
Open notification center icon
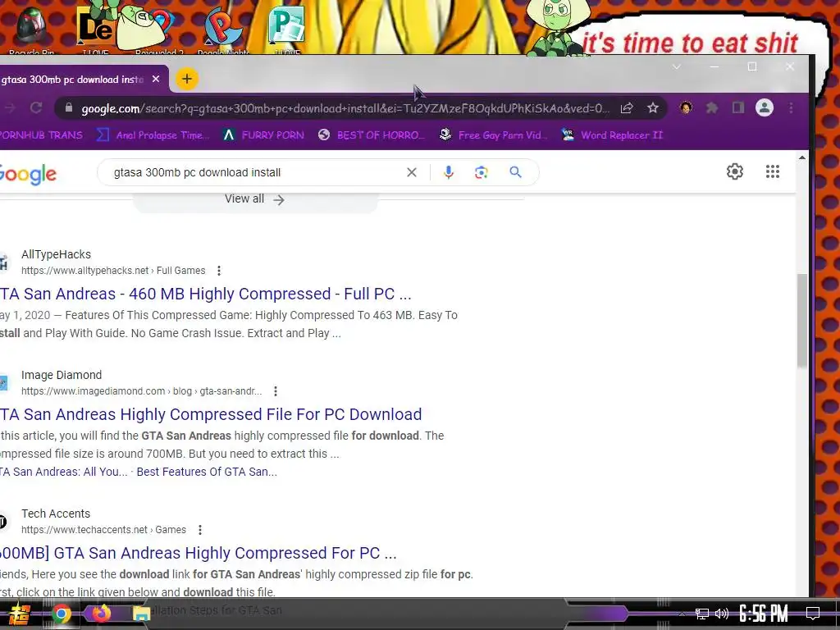[x=813, y=614]
